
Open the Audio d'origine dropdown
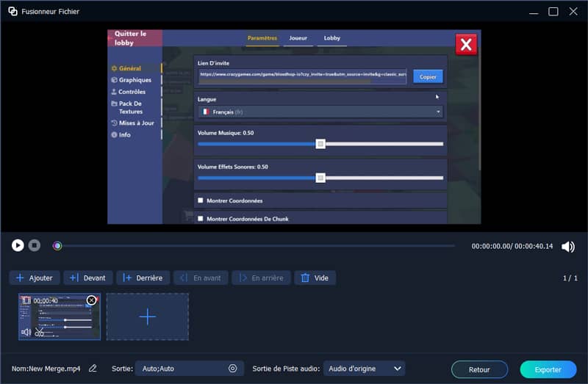(364, 369)
